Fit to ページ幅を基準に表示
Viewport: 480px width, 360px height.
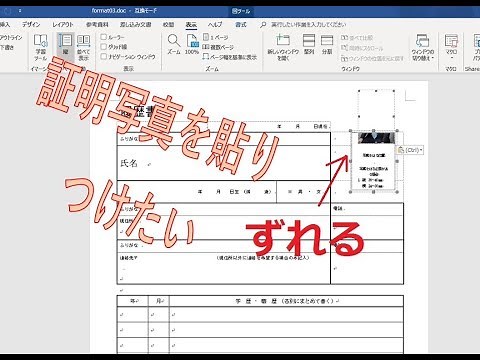tap(230, 57)
